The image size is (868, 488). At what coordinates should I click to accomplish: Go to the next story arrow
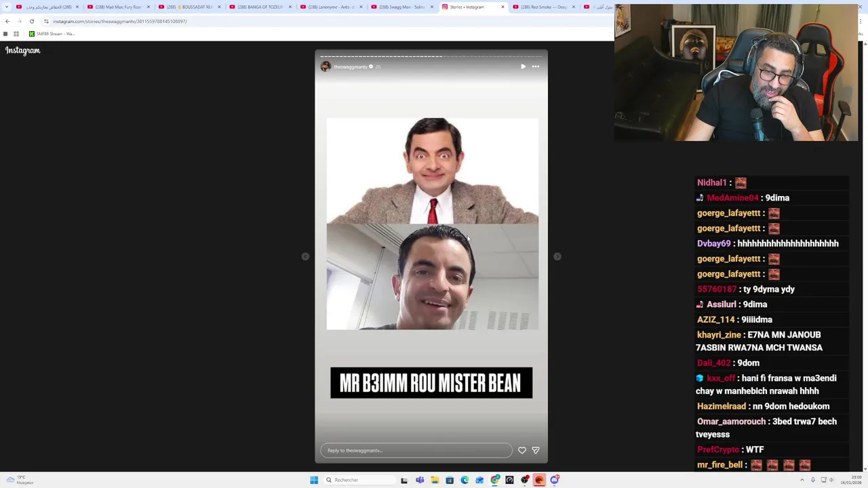(x=557, y=256)
